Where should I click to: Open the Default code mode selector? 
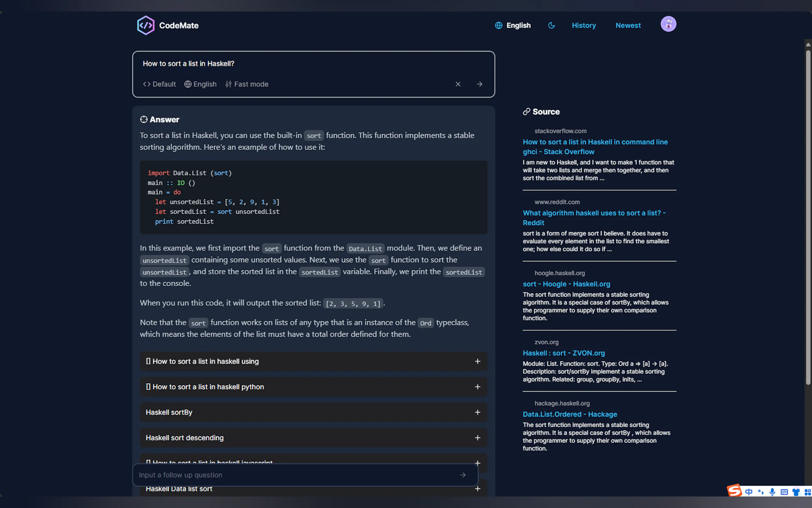pyautogui.click(x=159, y=84)
